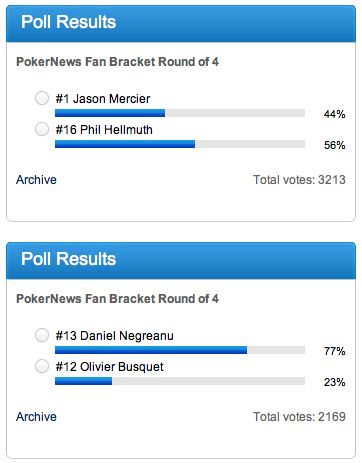The height and width of the screenshot is (463, 362).
Task: Click the 44% percentage value
Action: coord(334,114)
